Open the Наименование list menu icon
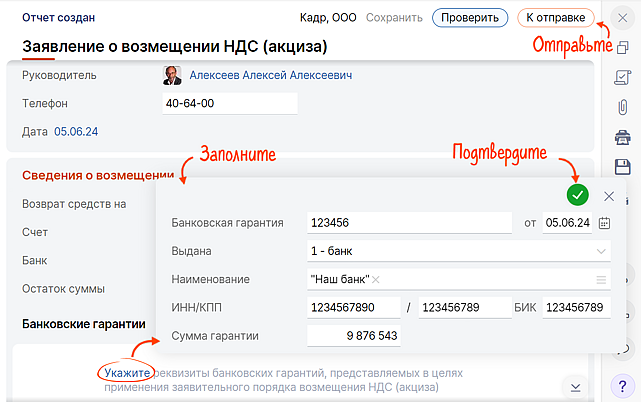641x402 pixels. click(x=601, y=280)
